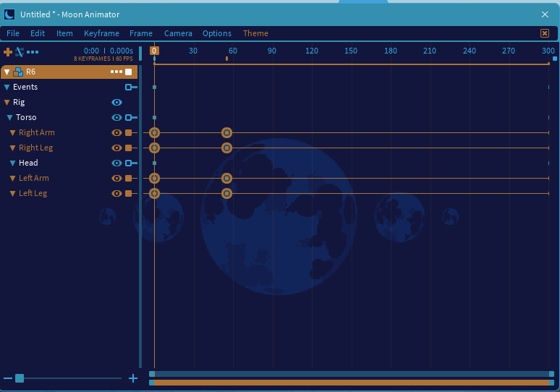Toggle Rig visibility eye
560x392 pixels.
[116, 103]
